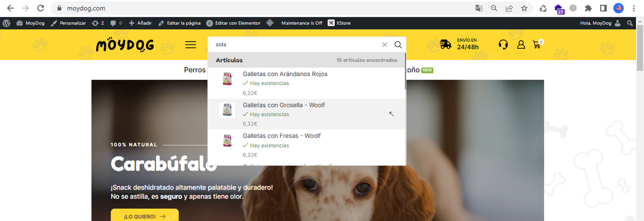Click Maintenance is Off
Viewport: 644px width, 221px height.
pos(302,23)
